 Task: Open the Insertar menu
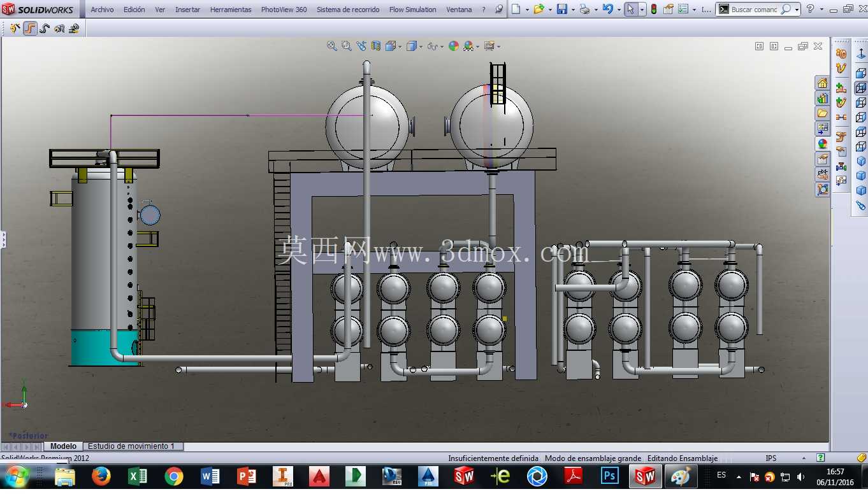[x=187, y=10]
